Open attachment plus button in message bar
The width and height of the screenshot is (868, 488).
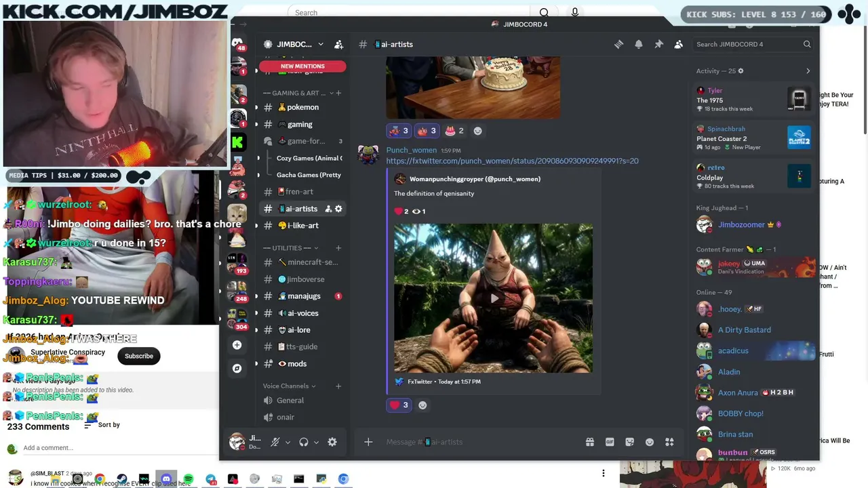click(368, 442)
